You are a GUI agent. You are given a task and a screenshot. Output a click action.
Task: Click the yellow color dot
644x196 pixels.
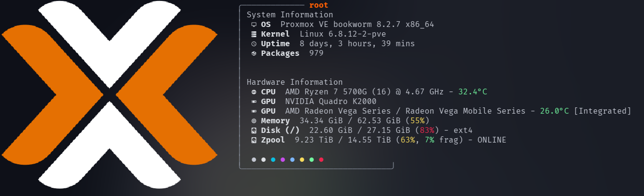[302, 159]
